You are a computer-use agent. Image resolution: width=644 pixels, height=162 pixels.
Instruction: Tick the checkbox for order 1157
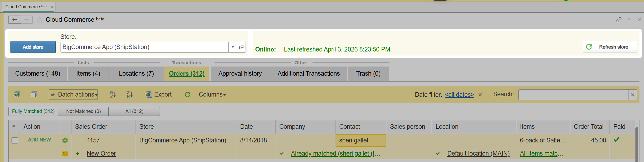tap(15, 140)
